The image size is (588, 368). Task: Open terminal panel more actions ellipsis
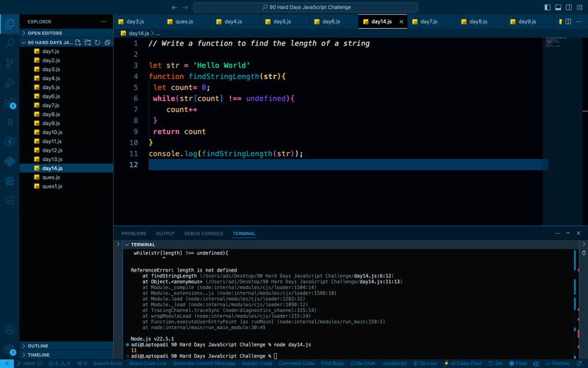pos(557,233)
